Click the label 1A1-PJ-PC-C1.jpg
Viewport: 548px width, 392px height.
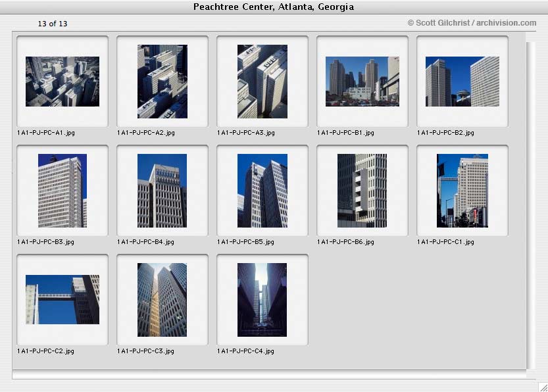(x=445, y=242)
